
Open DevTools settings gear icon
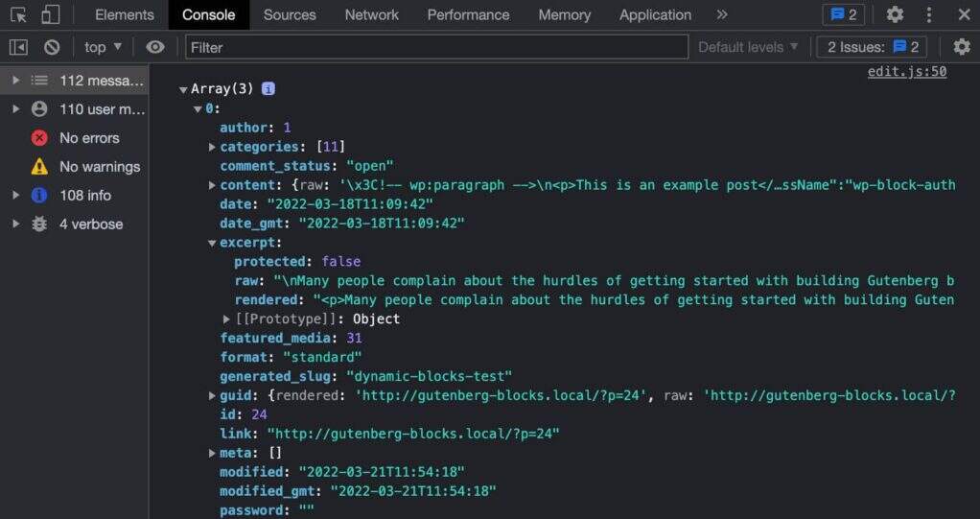(895, 14)
